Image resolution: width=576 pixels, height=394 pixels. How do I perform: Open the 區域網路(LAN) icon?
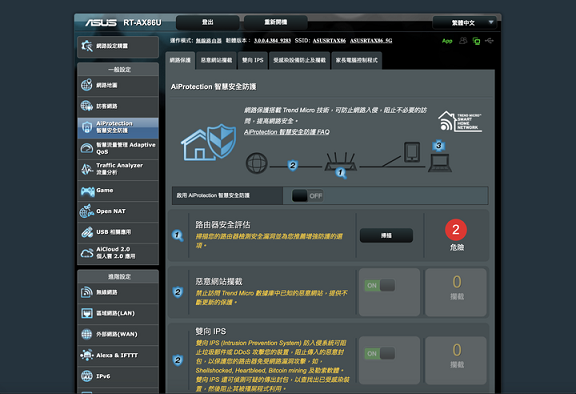click(87, 313)
